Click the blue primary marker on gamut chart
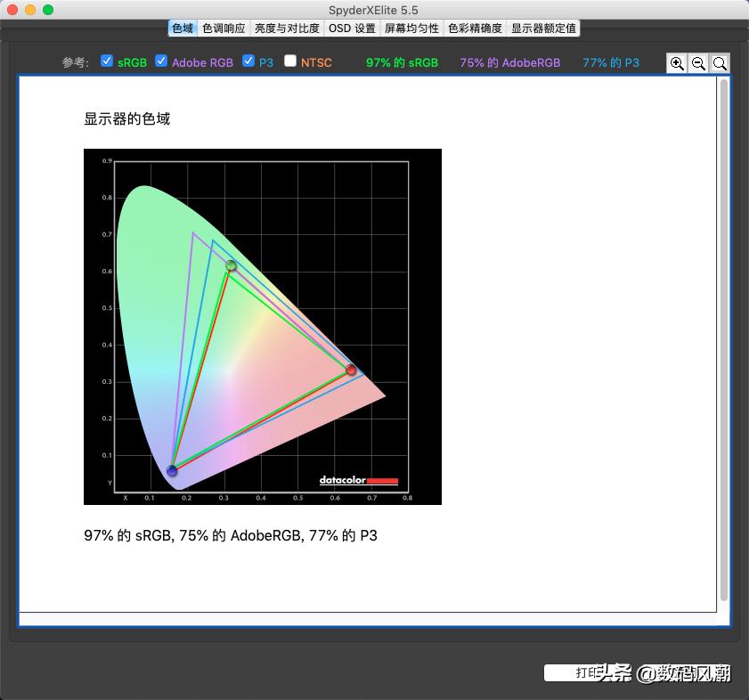Image resolution: width=749 pixels, height=700 pixels. 172,470
